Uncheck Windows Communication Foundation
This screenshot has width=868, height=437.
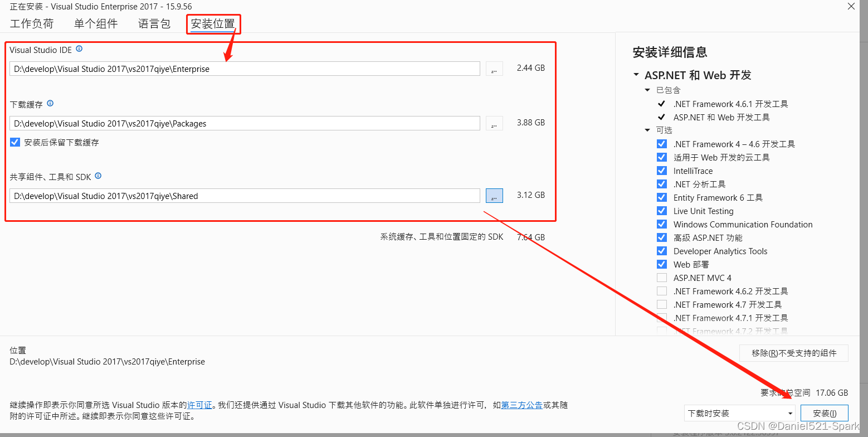[662, 224]
